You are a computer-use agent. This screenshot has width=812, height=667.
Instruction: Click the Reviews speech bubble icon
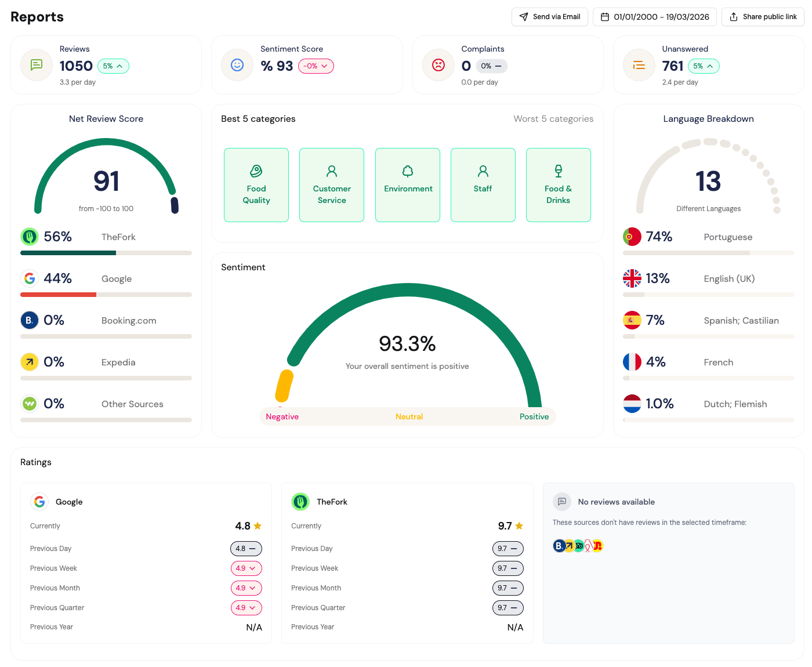[x=37, y=65]
